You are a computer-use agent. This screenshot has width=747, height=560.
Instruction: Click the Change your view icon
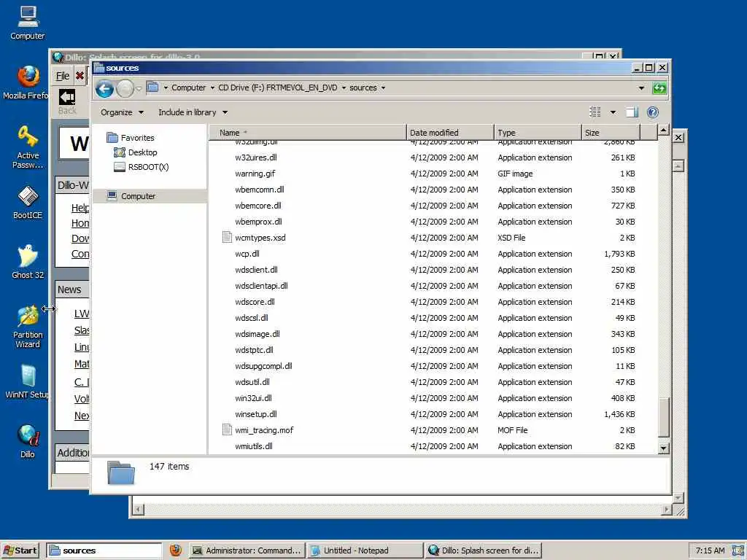595,112
